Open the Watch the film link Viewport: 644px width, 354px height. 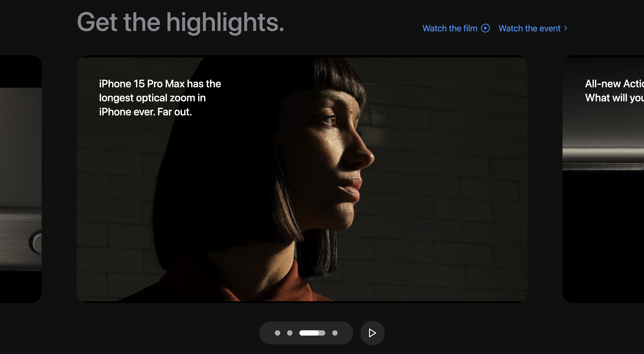(456, 28)
